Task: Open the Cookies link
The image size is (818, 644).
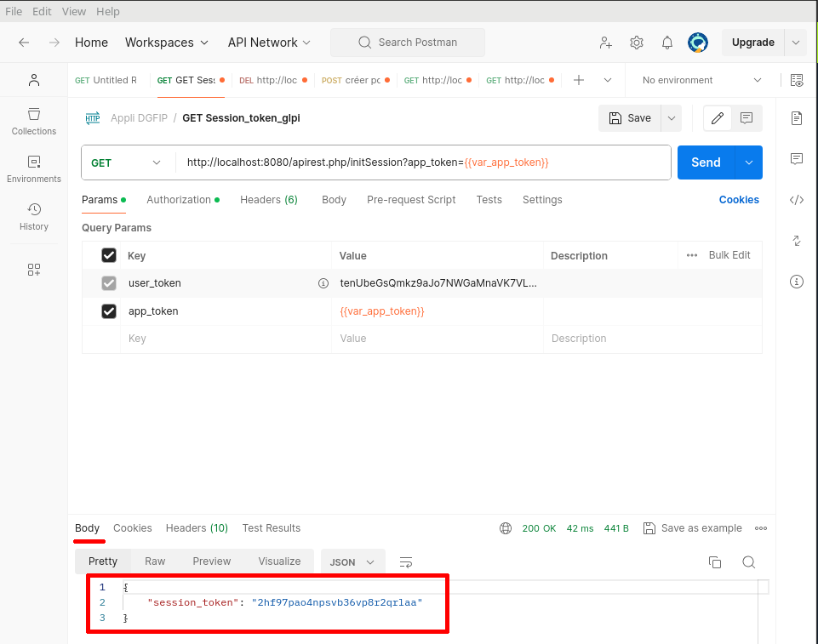Action: pyautogui.click(x=739, y=200)
